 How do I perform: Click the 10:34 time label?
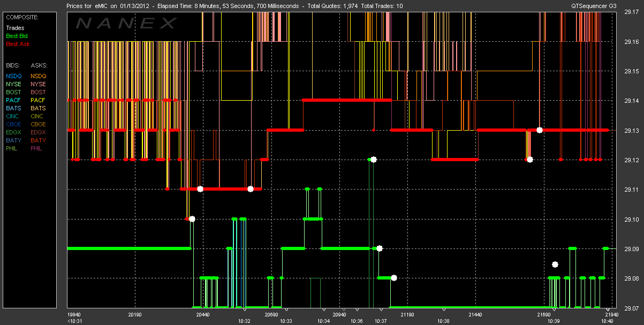pyautogui.click(x=323, y=320)
